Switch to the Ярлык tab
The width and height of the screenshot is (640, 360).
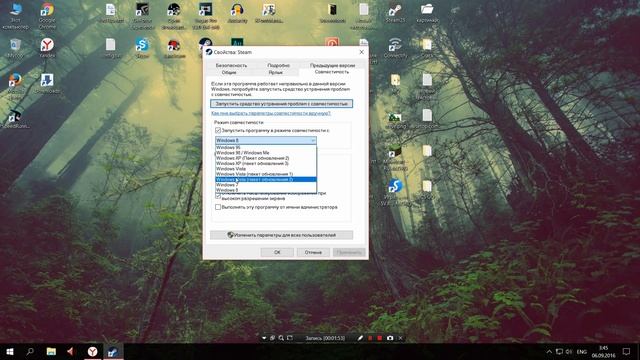tap(276, 72)
